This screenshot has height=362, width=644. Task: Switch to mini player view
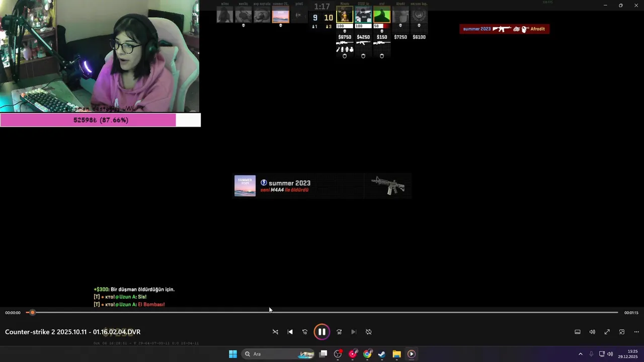click(622, 332)
